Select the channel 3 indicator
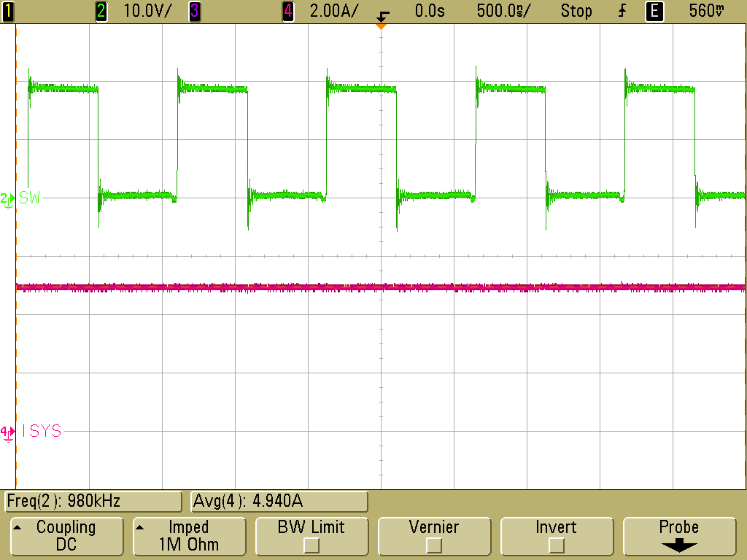 [194, 11]
